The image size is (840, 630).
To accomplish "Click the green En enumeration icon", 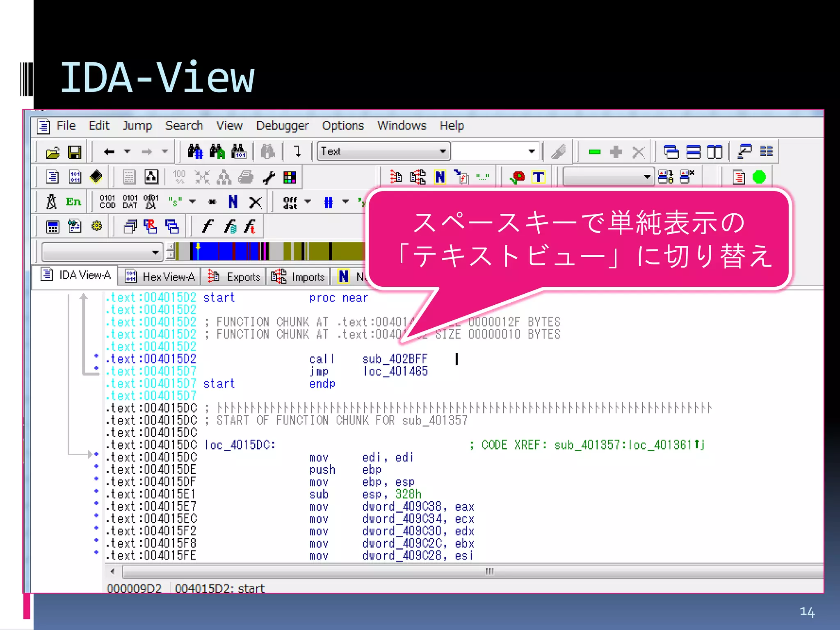I will [73, 201].
